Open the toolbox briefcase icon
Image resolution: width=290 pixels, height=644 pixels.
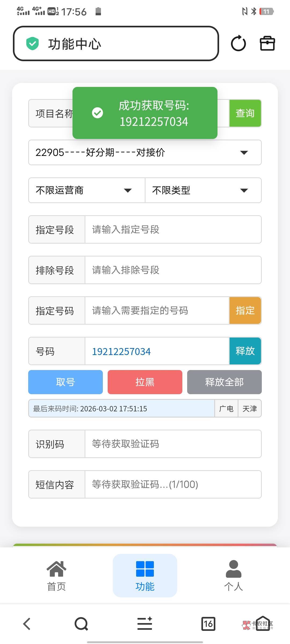(x=267, y=43)
